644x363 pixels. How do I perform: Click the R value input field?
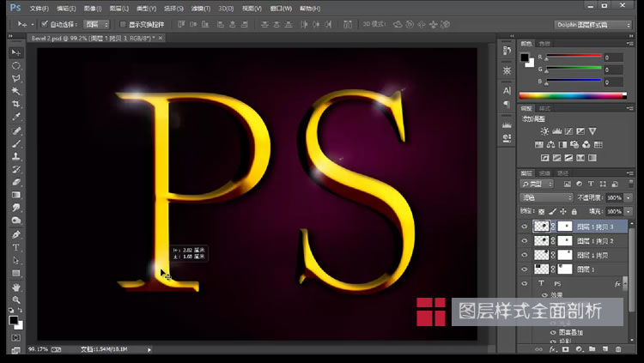pos(614,57)
